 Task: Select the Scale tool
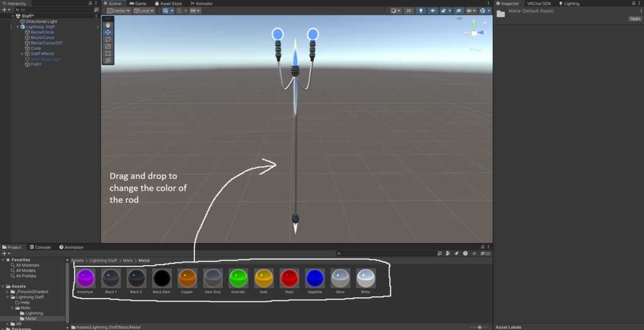[x=108, y=46]
